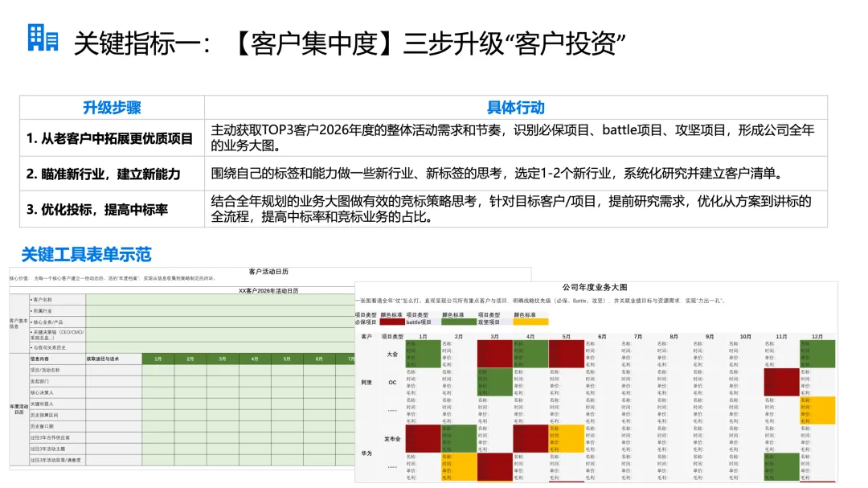Click the red OC cell under 11月
The width and height of the screenshot is (868, 488).
click(x=781, y=382)
